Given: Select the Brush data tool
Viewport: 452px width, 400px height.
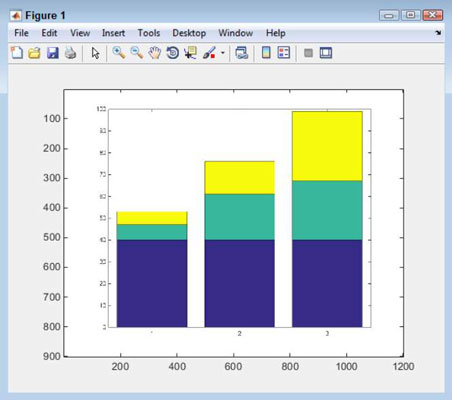Looking at the screenshot, I should tap(209, 53).
